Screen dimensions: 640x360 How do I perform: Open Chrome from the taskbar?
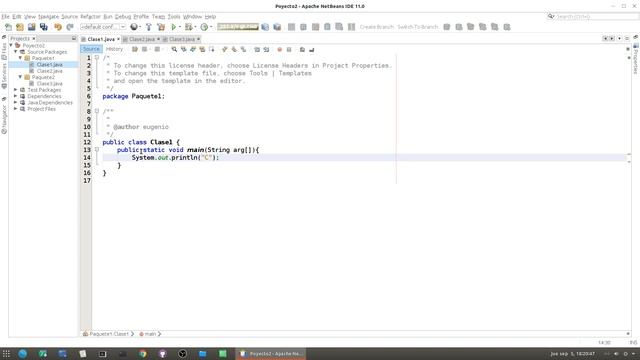[142, 353]
